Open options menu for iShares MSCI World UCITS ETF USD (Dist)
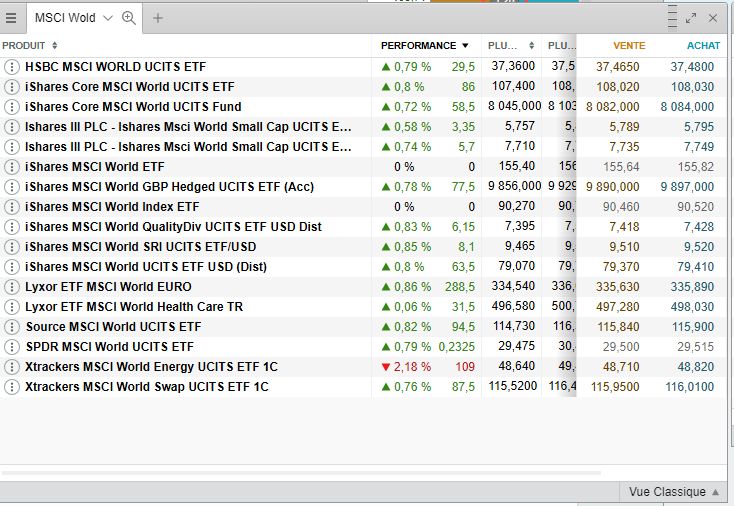734x506 pixels. 11,267
